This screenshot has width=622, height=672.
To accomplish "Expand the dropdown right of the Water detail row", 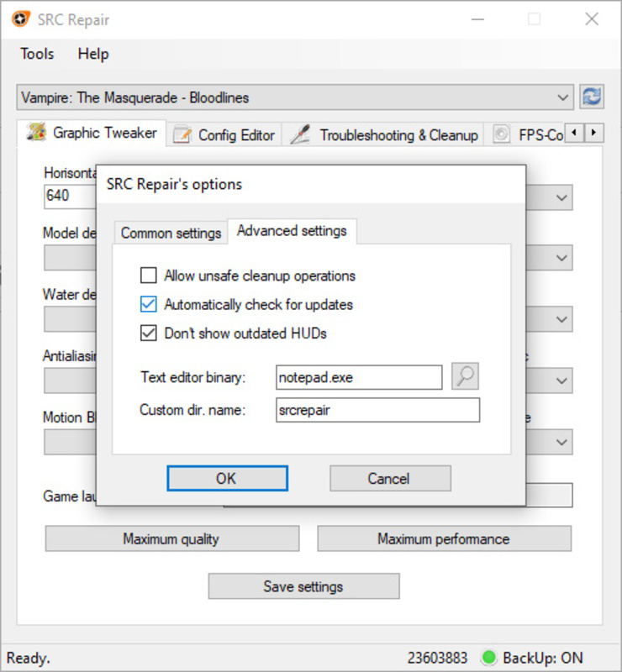I will pos(561,319).
